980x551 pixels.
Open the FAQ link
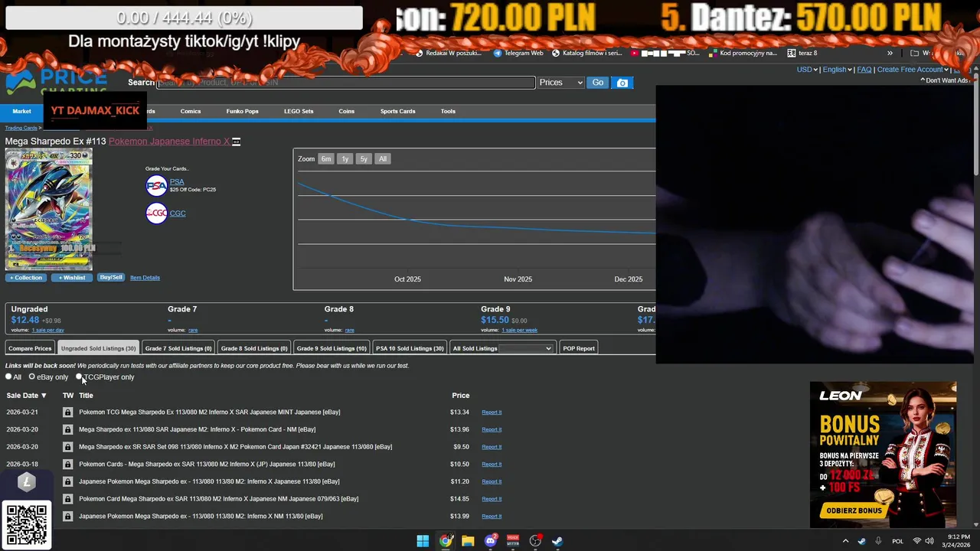pyautogui.click(x=864, y=70)
